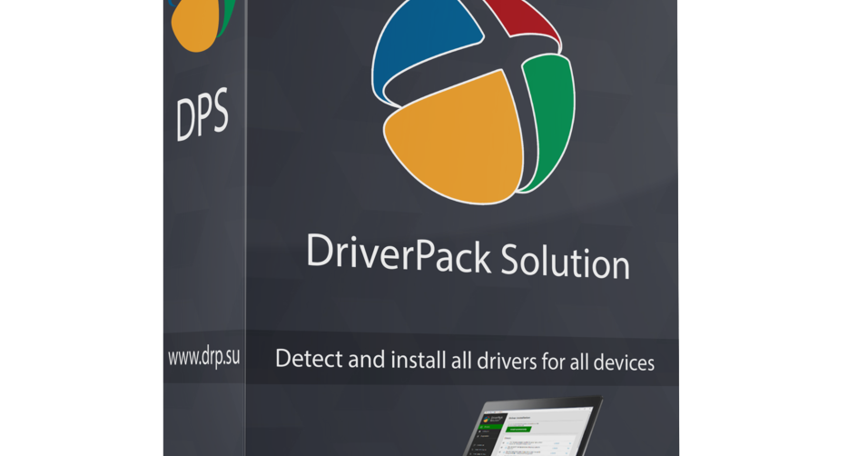Click "Detect and install all drivers for all devices"

[x=465, y=361]
